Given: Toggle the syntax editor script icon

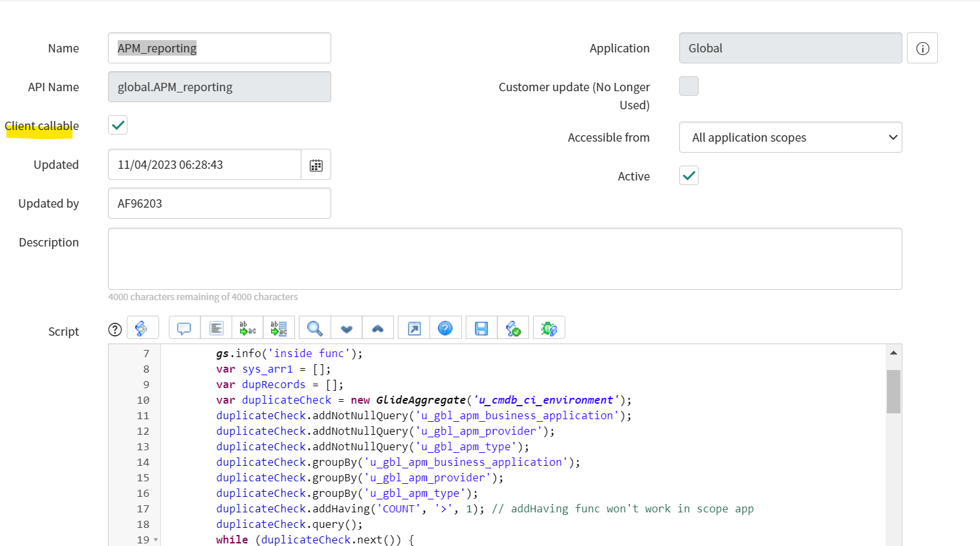Looking at the screenshot, I should pos(142,328).
